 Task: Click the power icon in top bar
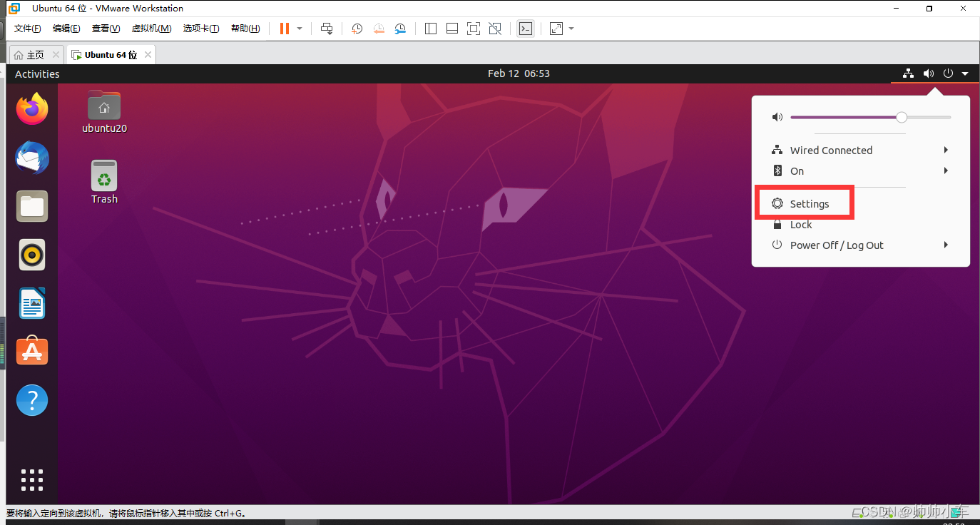pos(948,73)
